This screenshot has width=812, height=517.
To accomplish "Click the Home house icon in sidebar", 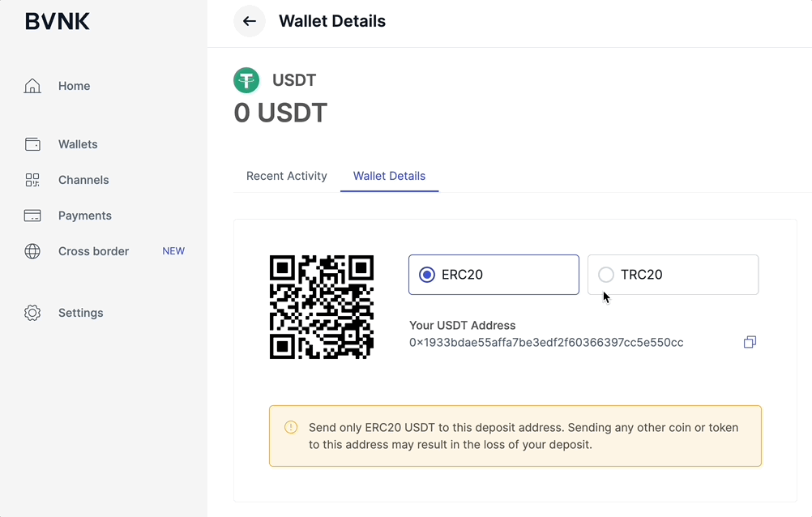I will point(32,85).
